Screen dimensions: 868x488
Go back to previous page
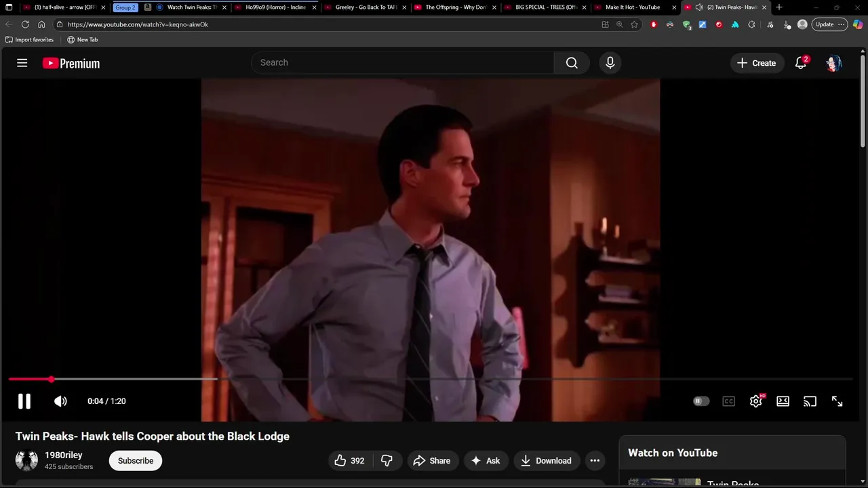coord(9,24)
